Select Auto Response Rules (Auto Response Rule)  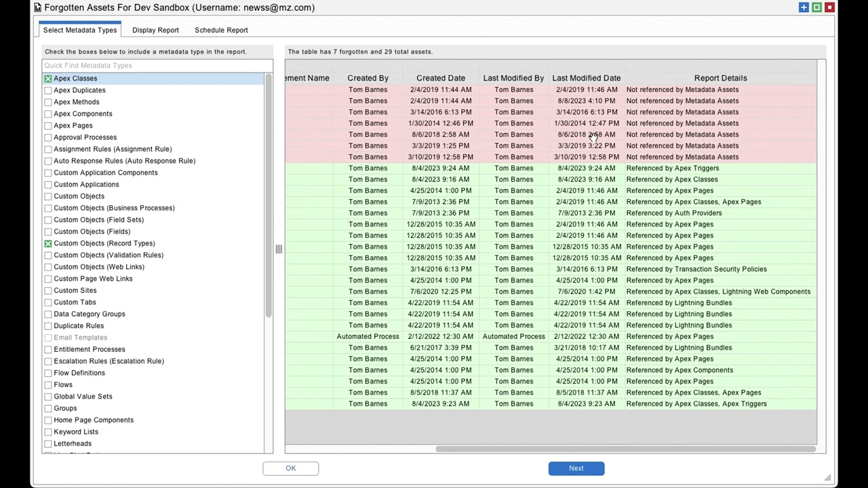pos(124,161)
